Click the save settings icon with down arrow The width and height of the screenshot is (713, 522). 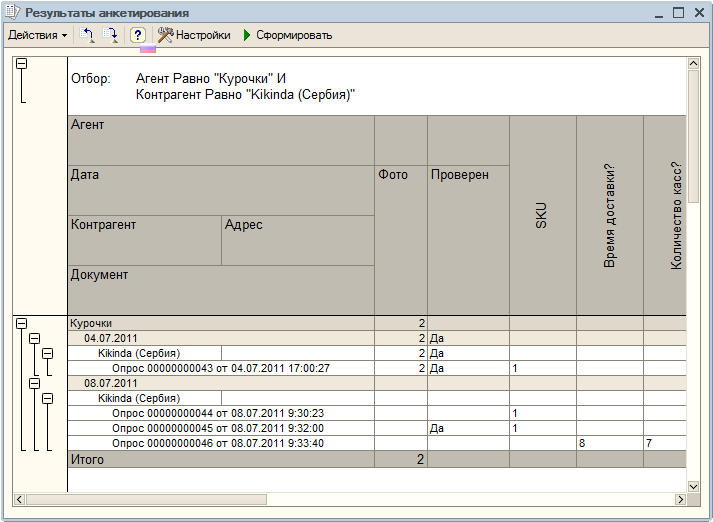110,35
